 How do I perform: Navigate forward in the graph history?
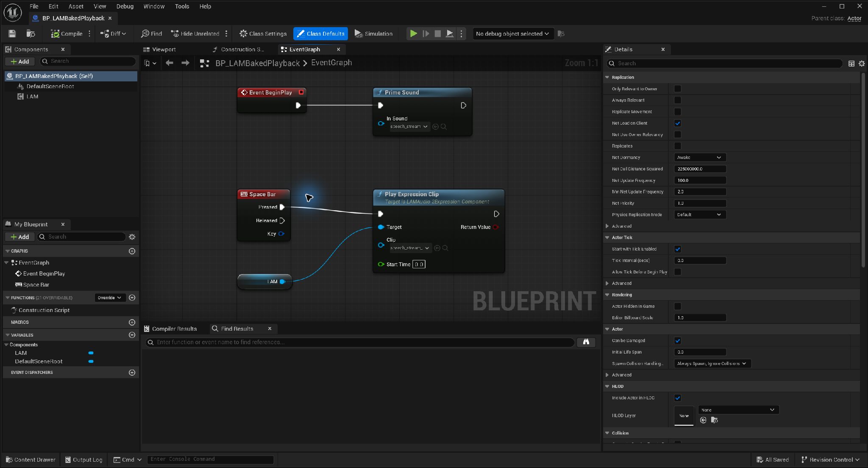pyautogui.click(x=185, y=63)
